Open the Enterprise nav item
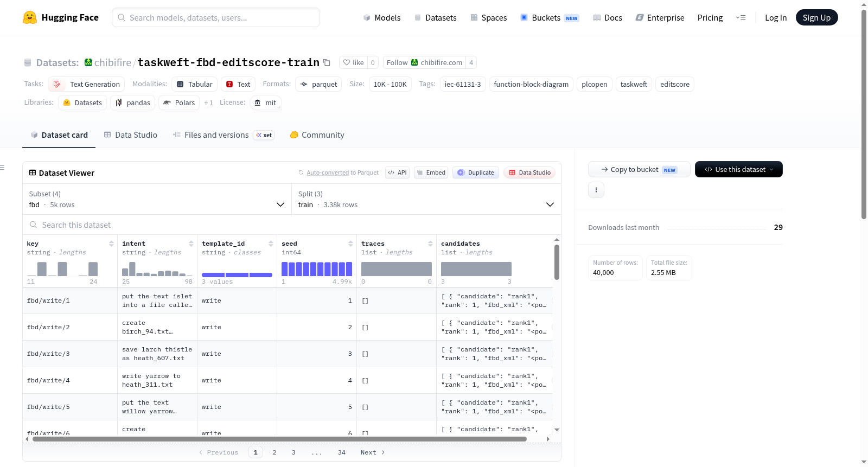 pyautogui.click(x=660, y=17)
